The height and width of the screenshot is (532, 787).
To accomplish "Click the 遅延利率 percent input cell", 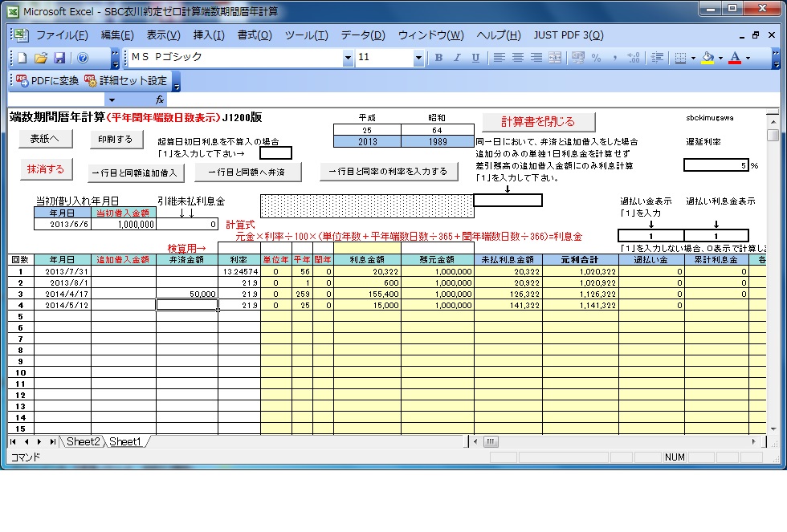I will point(716,165).
